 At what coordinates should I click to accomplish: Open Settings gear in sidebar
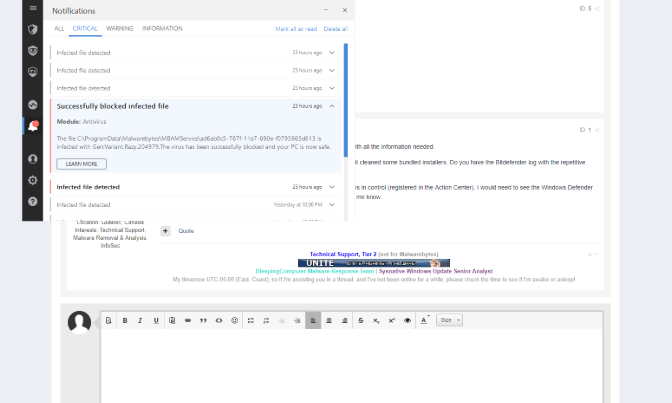pyautogui.click(x=33, y=180)
